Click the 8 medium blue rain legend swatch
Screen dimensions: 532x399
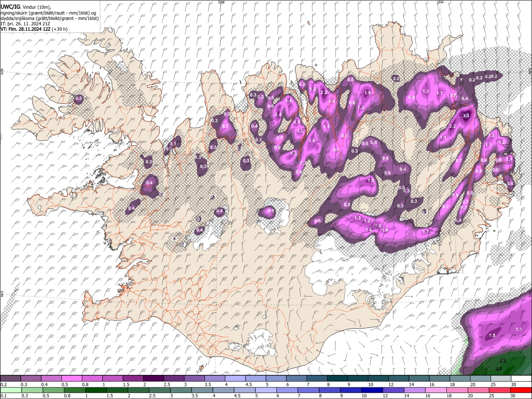pos(330,390)
